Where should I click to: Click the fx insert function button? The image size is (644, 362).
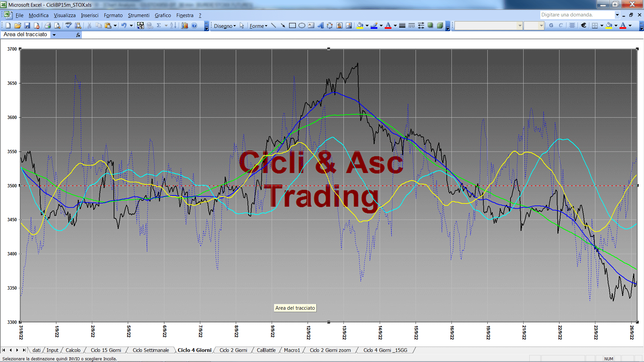78,35
